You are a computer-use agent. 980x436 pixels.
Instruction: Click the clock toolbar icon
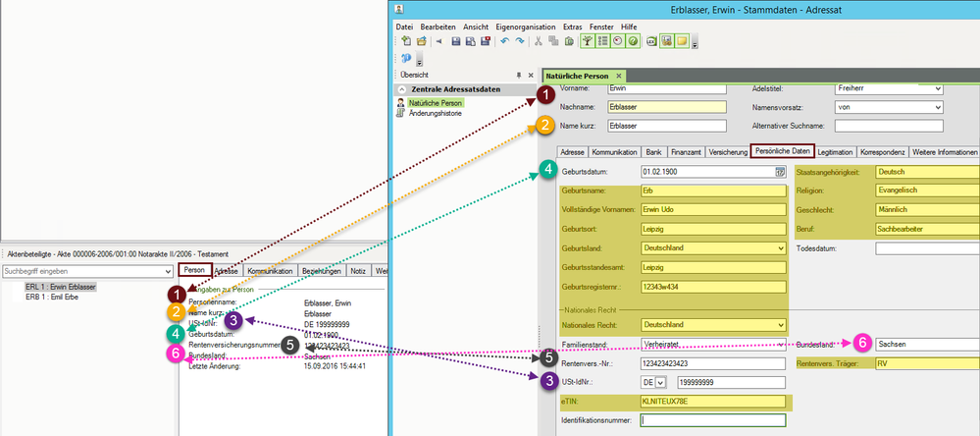pyautogui.click(x=617, y=41)
